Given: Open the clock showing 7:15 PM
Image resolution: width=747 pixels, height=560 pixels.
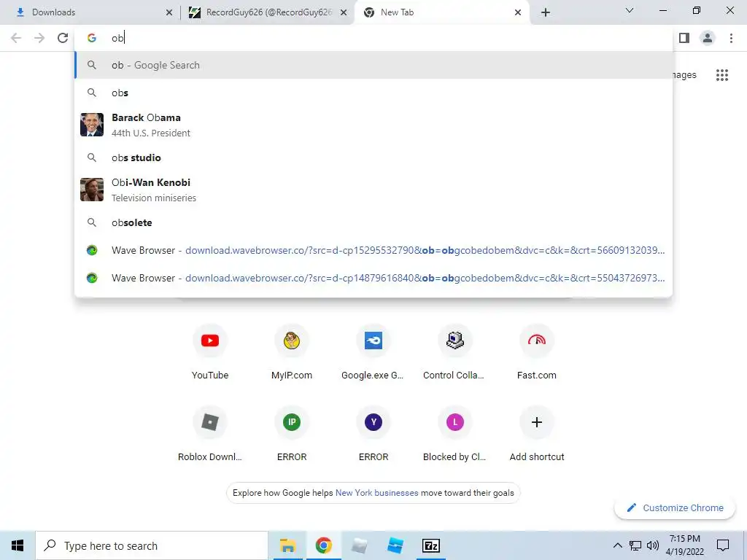Looking at the screenshot, I should tap(684, 545).
